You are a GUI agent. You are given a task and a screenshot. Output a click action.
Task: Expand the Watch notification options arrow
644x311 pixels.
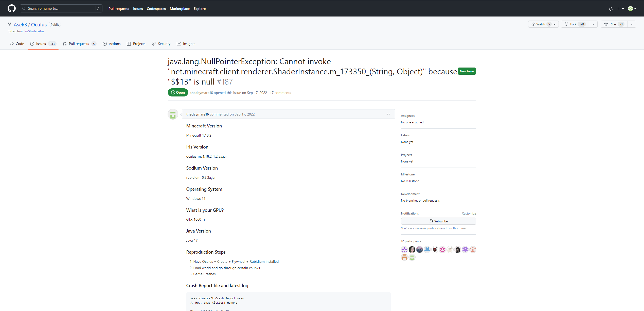[x=555, y=24]
